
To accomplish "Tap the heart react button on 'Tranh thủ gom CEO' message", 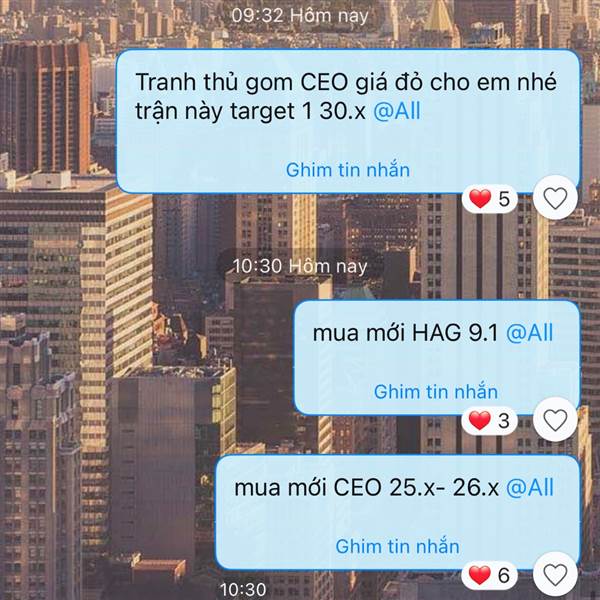I will point(555,198).
